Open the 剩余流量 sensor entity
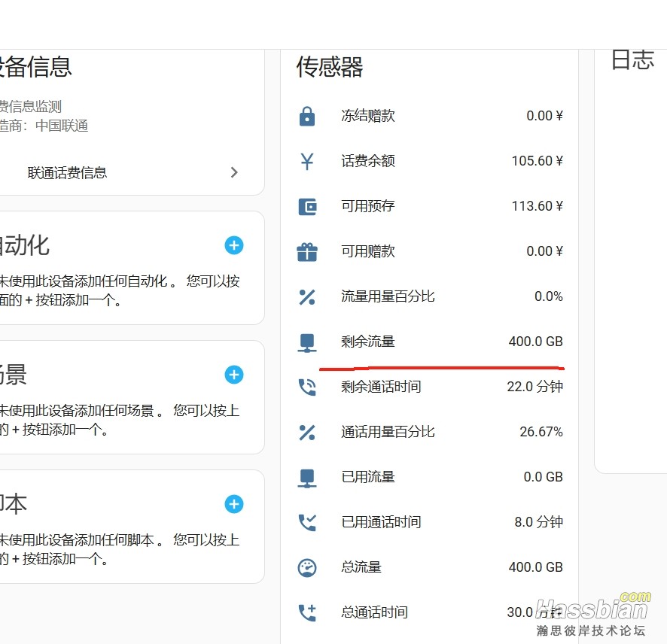 (430, 342)
